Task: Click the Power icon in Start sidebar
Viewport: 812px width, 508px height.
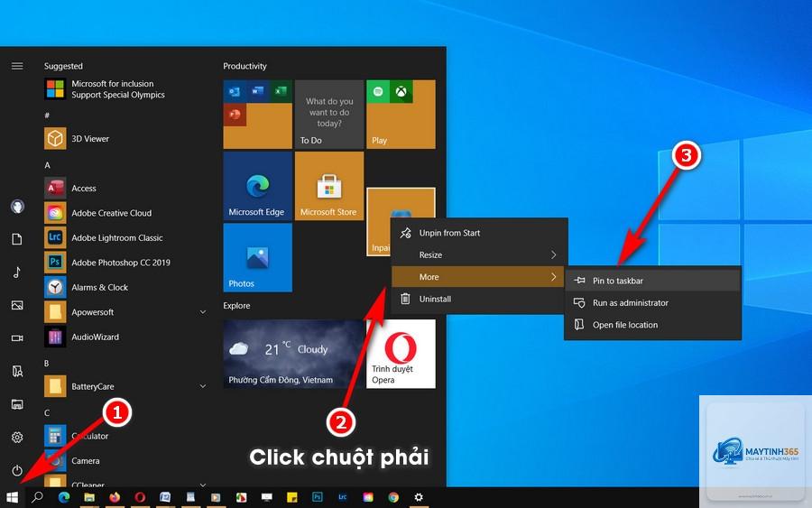Action: [x=17, y=471]
